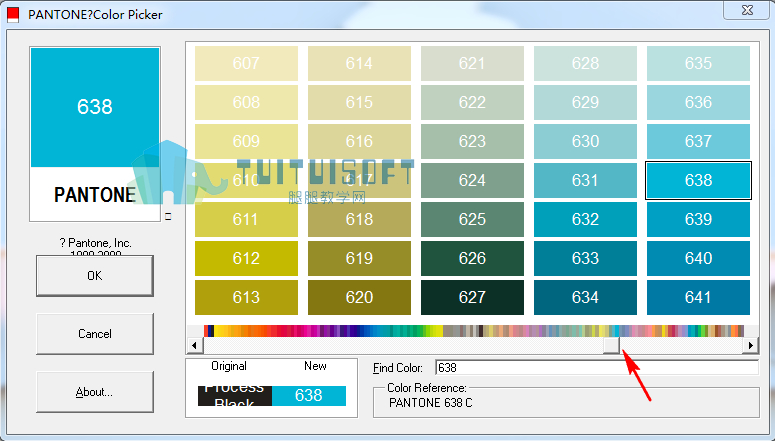The image size is (775, 441).
Task: Select PANTONE swatch 608
Action: click(246, 102)
